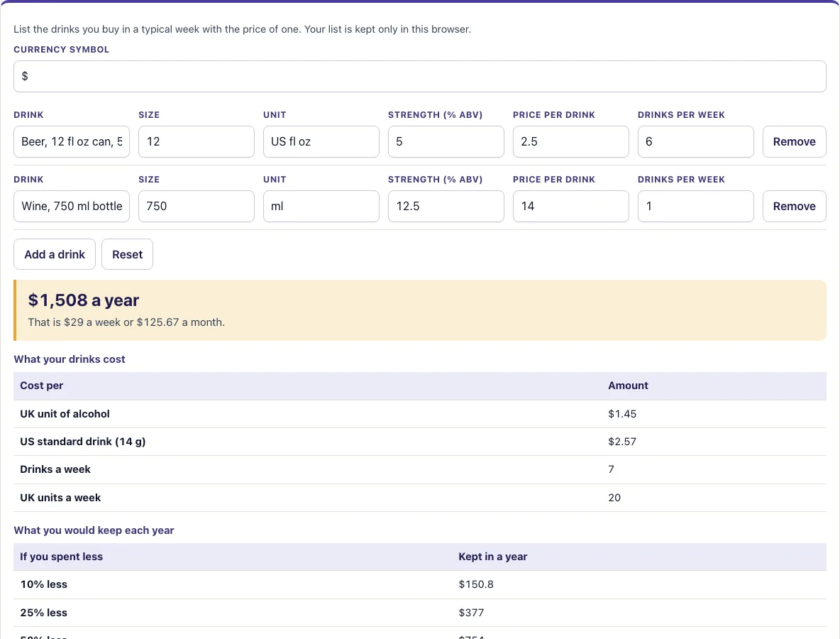Viewport: 840px width, 639px height.
Task: Select the UK units a week label
Action: (x=60, y=498)
